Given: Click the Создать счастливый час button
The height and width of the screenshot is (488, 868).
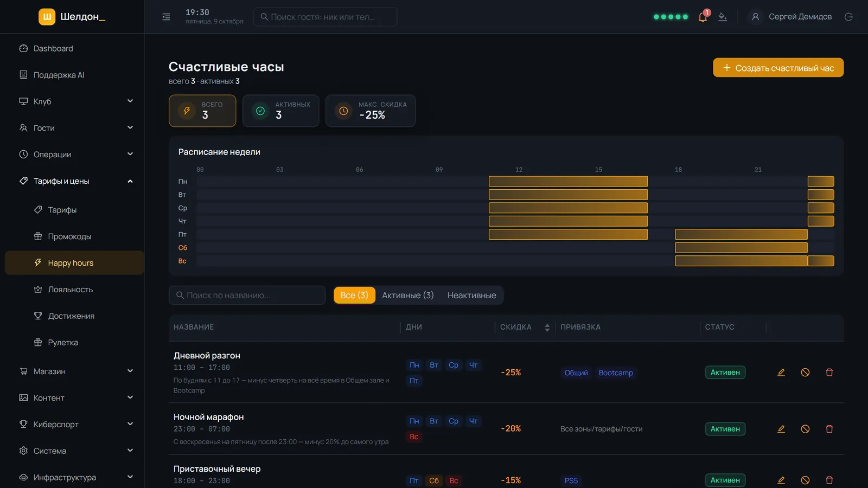Looking at the screenshot, I should (778, 68).
